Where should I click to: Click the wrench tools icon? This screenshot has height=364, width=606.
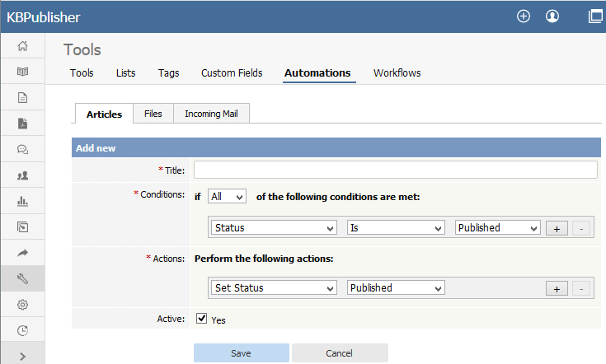click(x=22, y=278)
